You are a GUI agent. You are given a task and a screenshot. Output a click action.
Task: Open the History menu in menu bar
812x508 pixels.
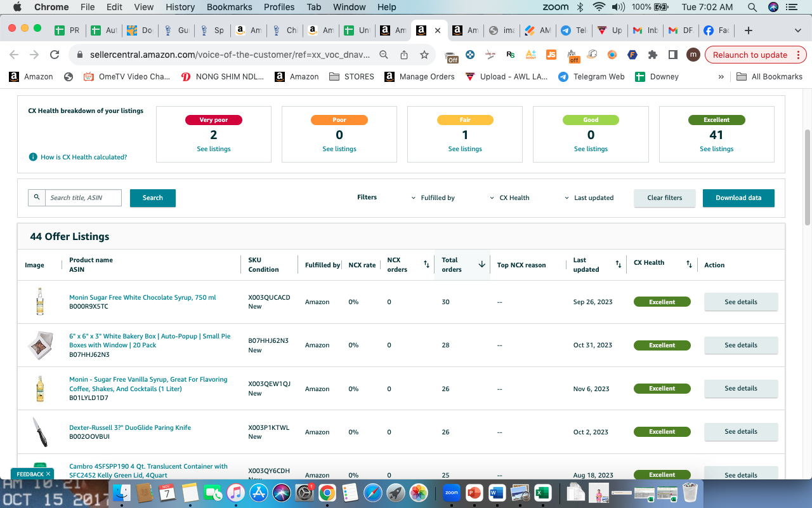click(180, 7)
